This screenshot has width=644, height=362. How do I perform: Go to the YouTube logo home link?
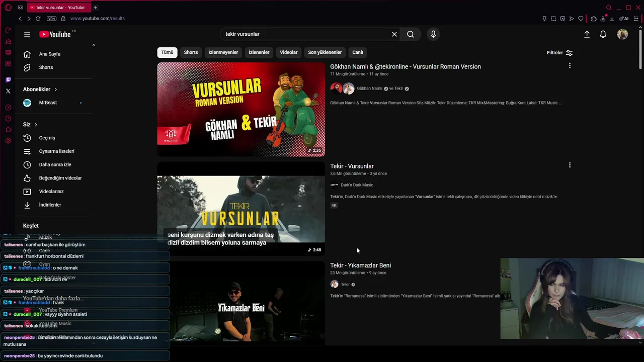coord(55,34)
